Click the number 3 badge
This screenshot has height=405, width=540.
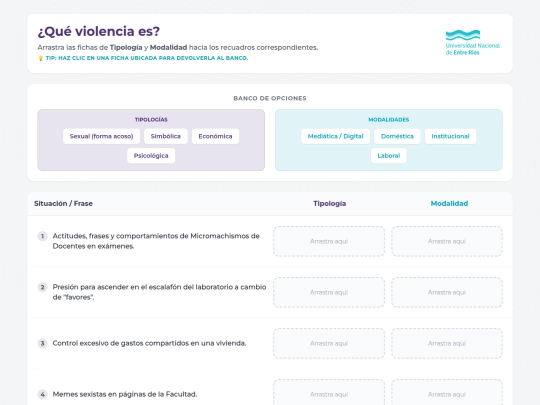[x=42, y=343]
